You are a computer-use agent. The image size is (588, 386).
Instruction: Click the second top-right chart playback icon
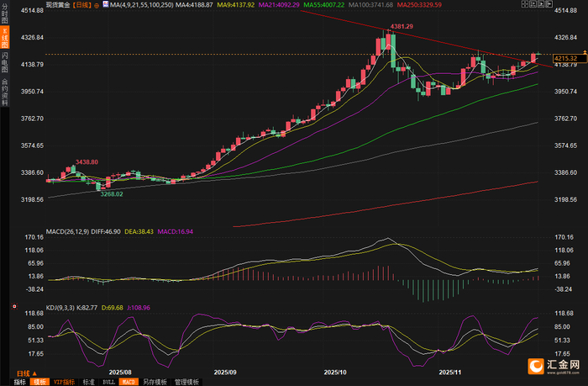click(x=533, y=4)
